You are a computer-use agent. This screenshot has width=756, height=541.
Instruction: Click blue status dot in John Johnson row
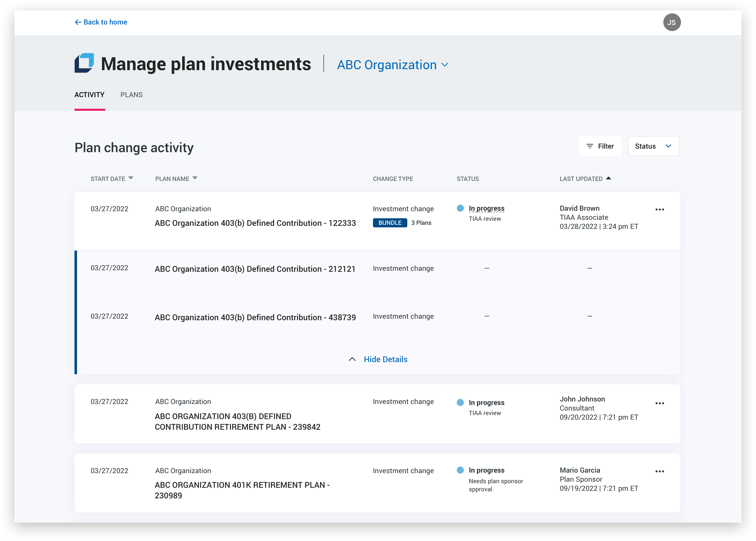coord(460,402)
